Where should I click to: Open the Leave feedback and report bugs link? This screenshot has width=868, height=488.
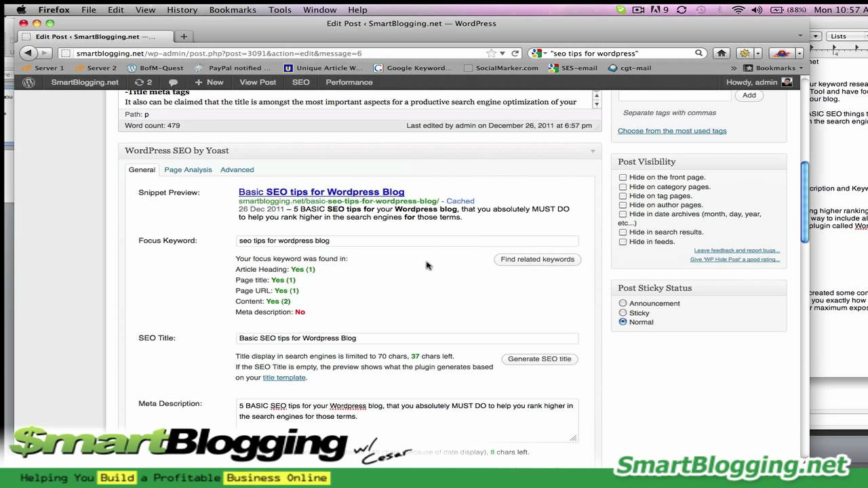click(736, 250)
